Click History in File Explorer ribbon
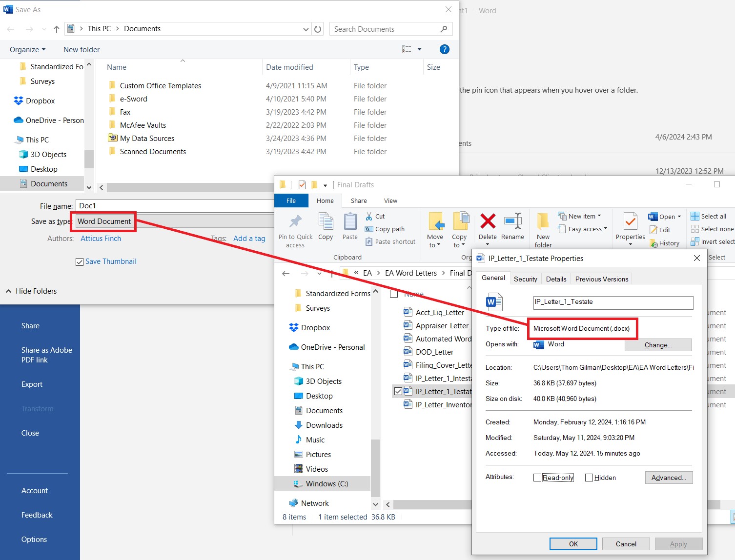The width and height of the screenshot is (735, 560). click(x=665, y=243)
